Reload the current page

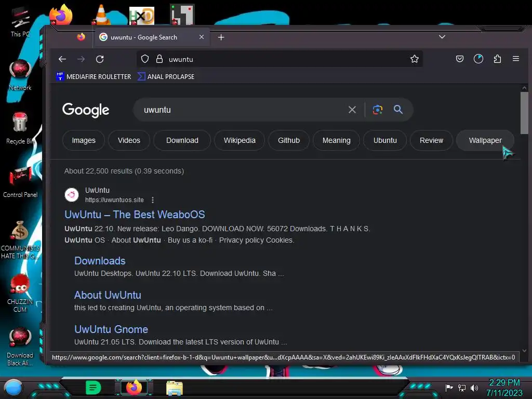(x=100, y=59)
